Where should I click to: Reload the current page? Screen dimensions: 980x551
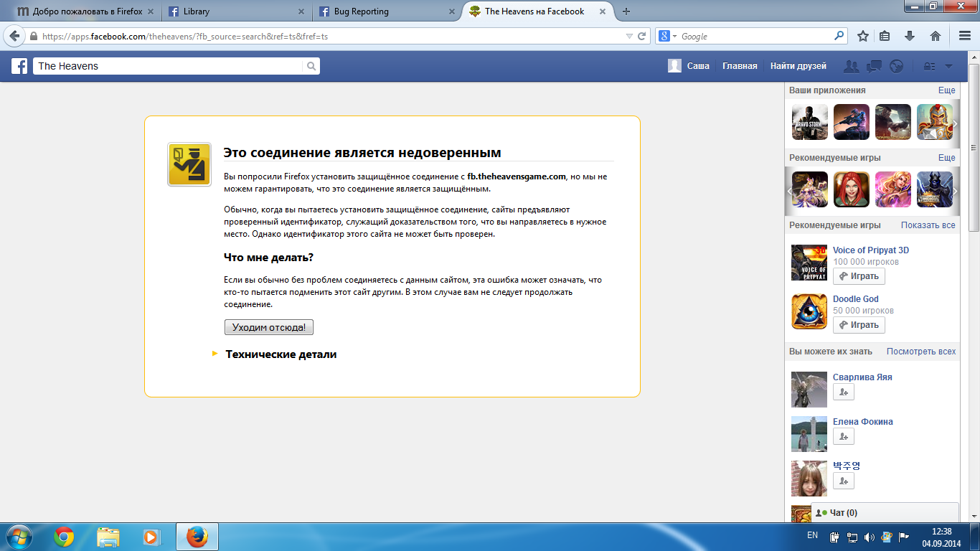[642, 36]
